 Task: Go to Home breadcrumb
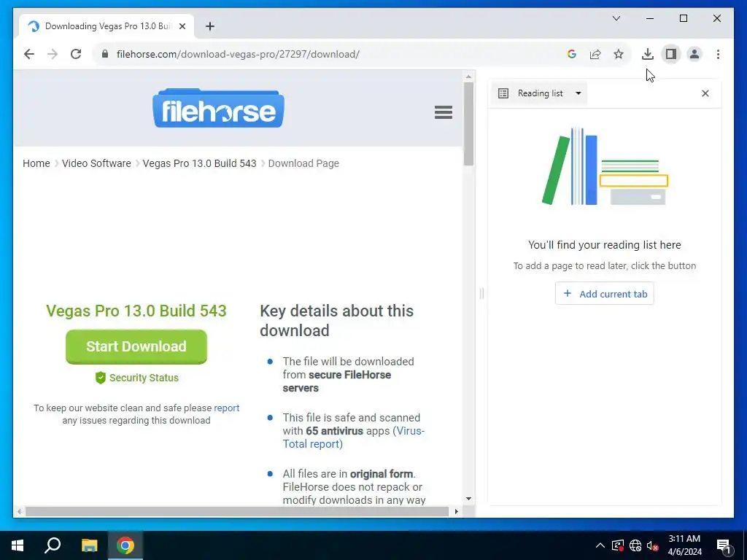point(36,163)
